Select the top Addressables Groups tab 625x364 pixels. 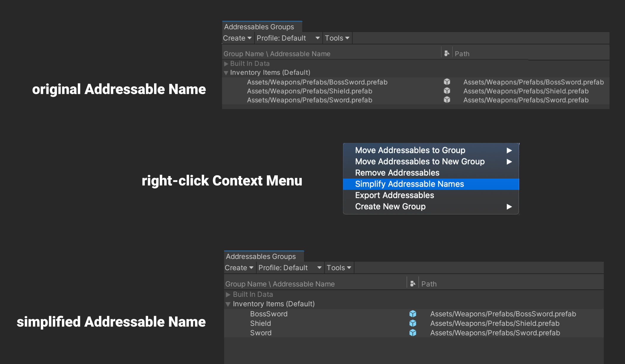pos(259,27)
